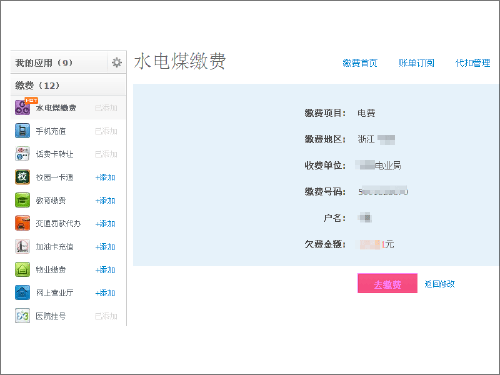
Task: Click the 水电煤缴费 purple icon
Action: click(22, 107)
